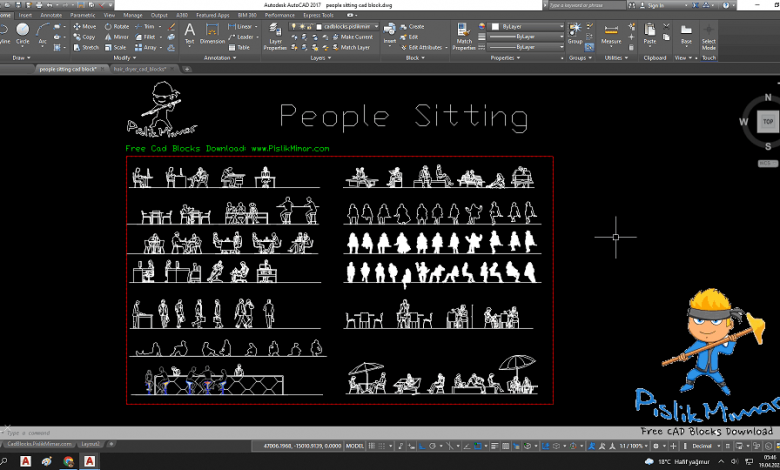Image resolution: width=780 pixels, height=470 pixels.
Task: Open the Measure tool
Action: pos(611,34)
